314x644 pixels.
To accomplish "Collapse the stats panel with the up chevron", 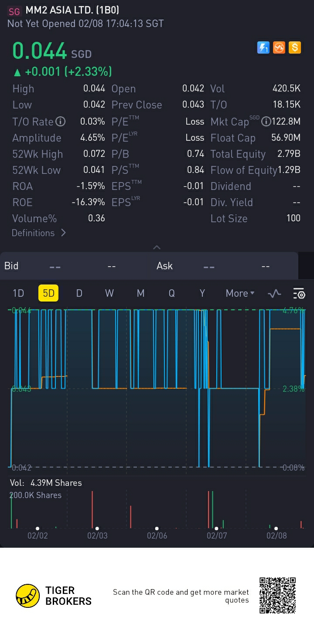I will coord(157,247).
